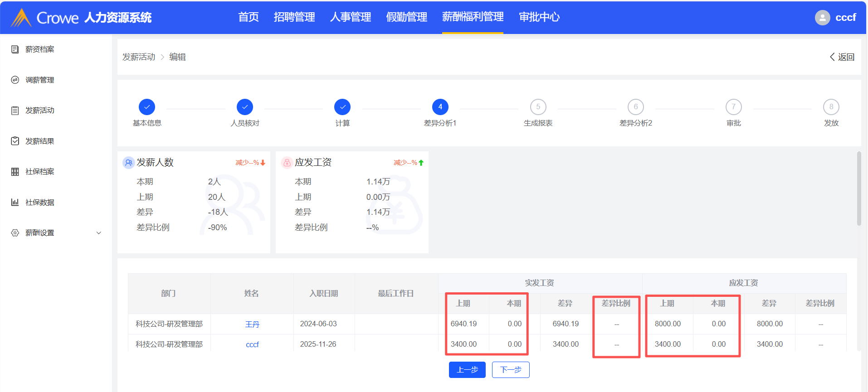This screenshot has width=868, height=392.
Task: Select the 薪酬福利管理 navigation tab
Action: (x=473, y=17)
